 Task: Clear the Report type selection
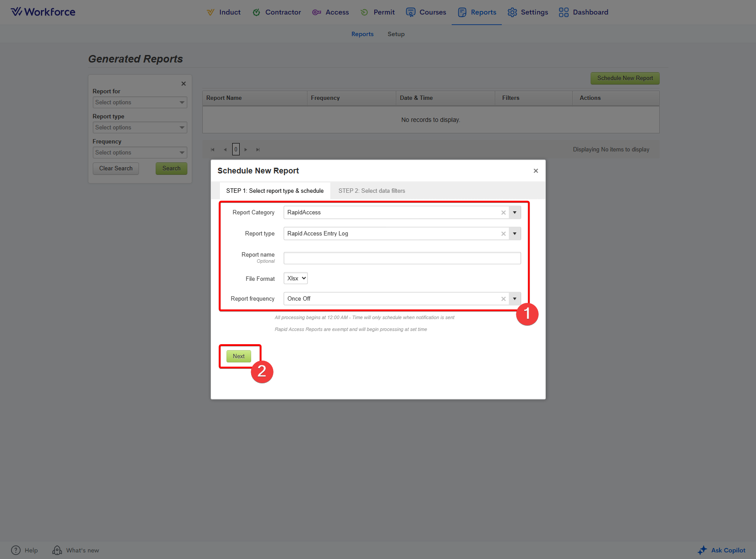click(x=503, y=234)
